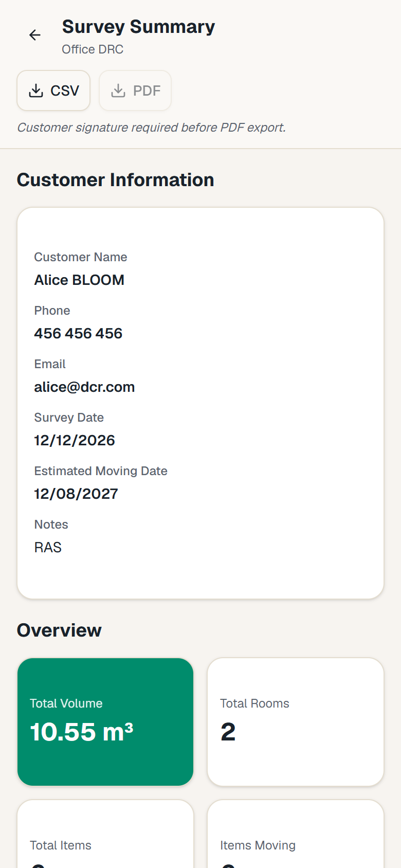Click the signature required notice text
This screenshot has width=401, height=868.
(x=152, y=128)
